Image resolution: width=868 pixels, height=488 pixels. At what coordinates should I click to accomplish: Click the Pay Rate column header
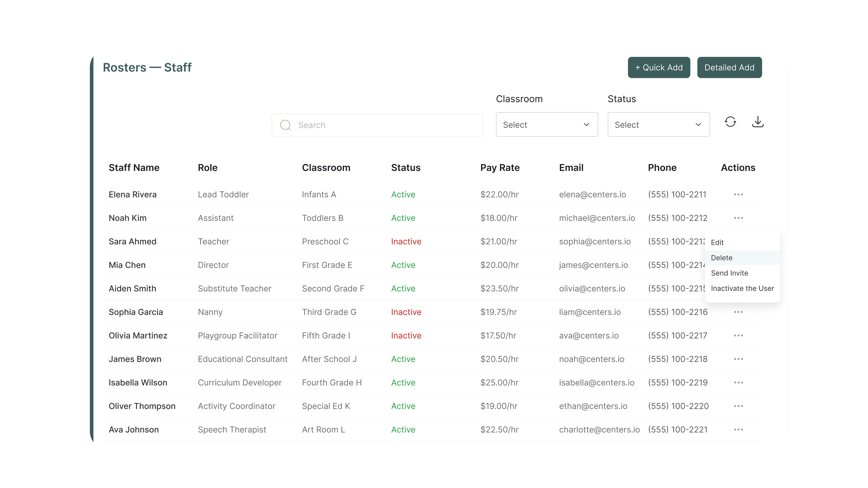coord(500,168)
